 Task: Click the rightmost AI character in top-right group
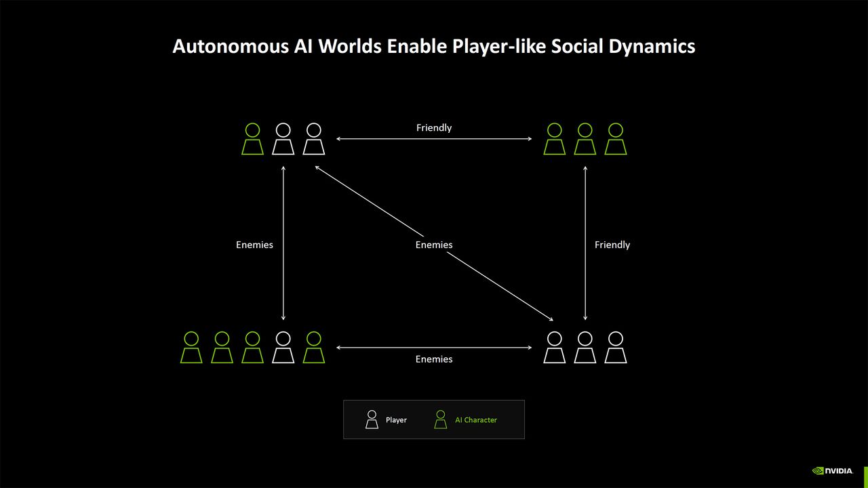click(x=615, y=139)
